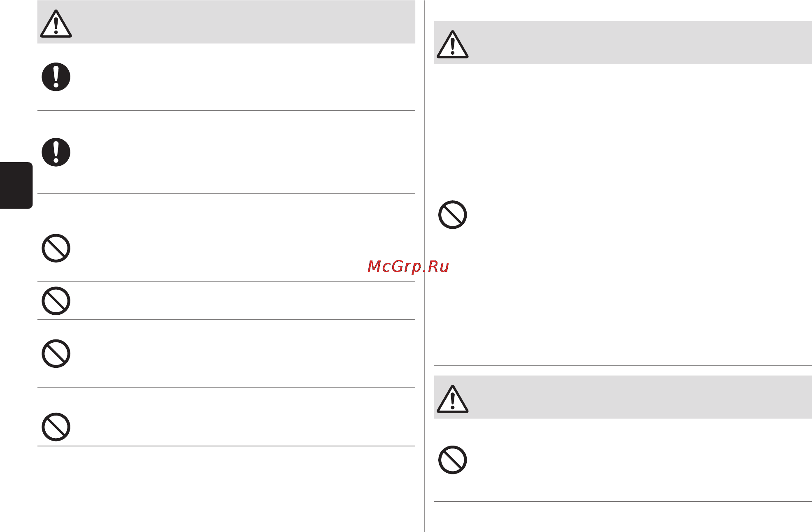The width and height of the screenshot is (812, 532).
Task: Click the horizontal line below first exclamation icon
Action: [x=226, y=111]
